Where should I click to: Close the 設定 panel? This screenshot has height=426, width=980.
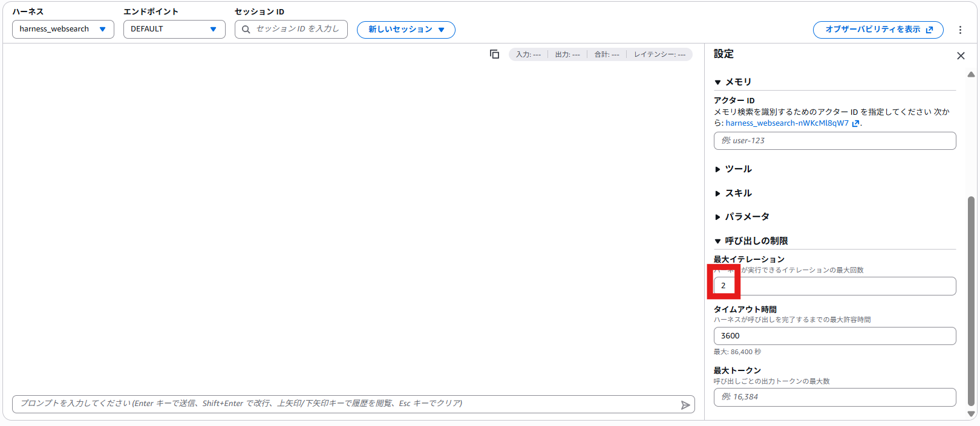tap(961, 56)
